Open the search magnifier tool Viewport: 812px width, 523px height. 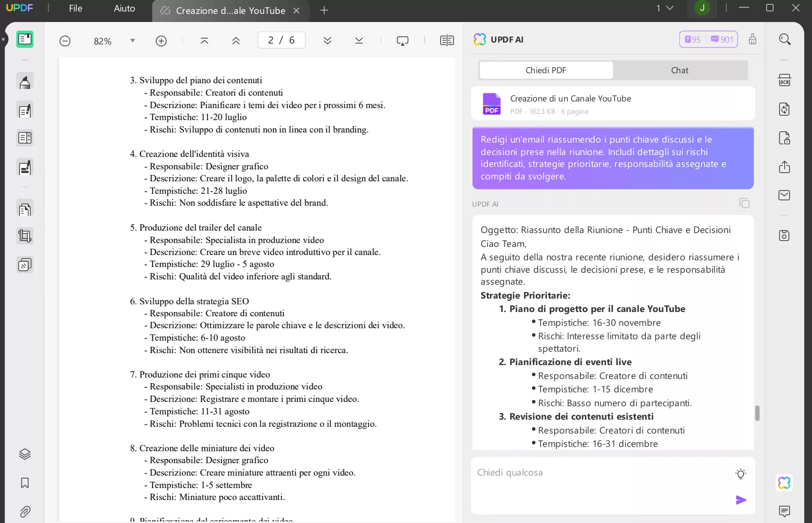[x=785, y=39]
